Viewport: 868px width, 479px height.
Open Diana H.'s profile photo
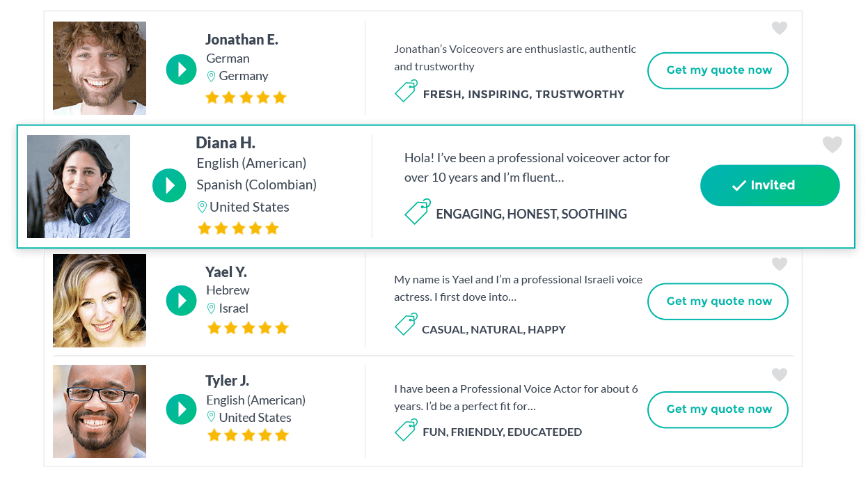coord(79,187)
